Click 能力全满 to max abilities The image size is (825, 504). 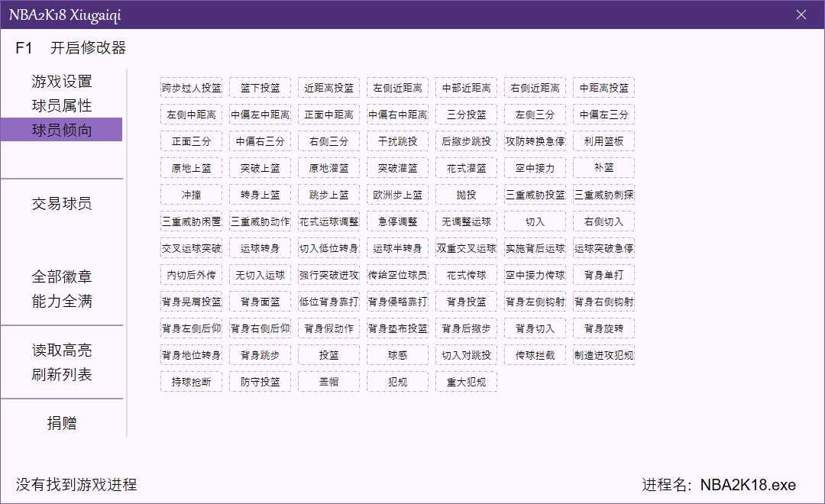(62, 301)
